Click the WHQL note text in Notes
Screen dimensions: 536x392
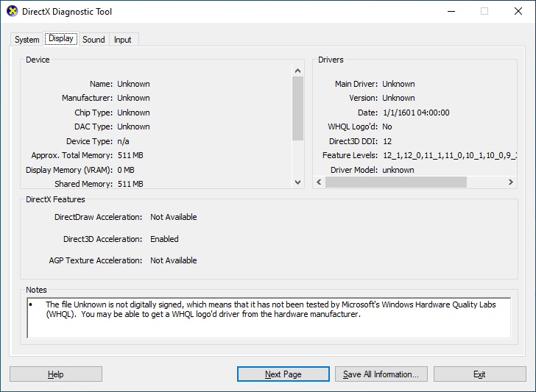pos(271,310)
